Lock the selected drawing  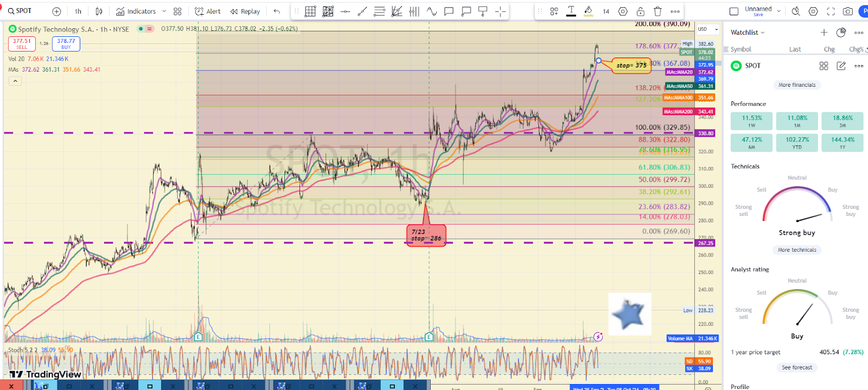click(640, 11)
